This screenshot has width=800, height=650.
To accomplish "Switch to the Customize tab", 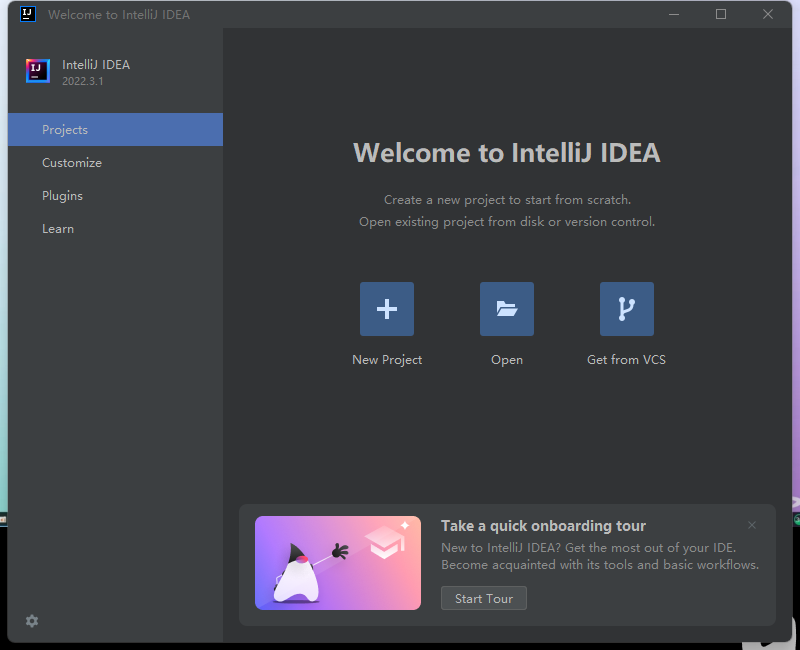I will pyautogui.click(x=115, y=163).
